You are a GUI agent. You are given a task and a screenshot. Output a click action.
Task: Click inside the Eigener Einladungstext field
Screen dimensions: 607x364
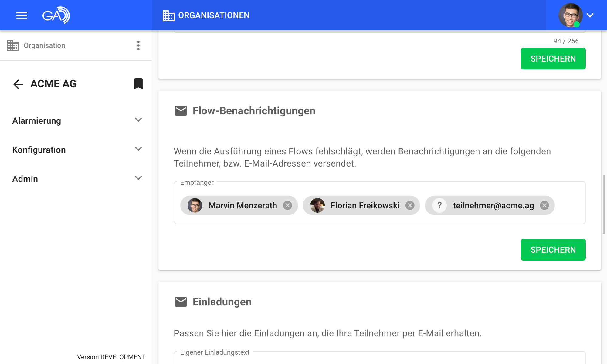(379, 359)
